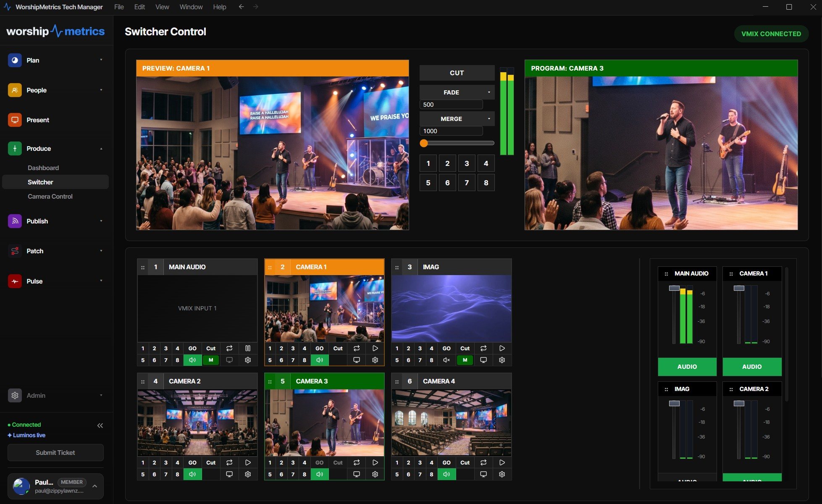Viewport: 822px width, 504px height.
Task: Expand the Plan section
Action: (101, 60)
